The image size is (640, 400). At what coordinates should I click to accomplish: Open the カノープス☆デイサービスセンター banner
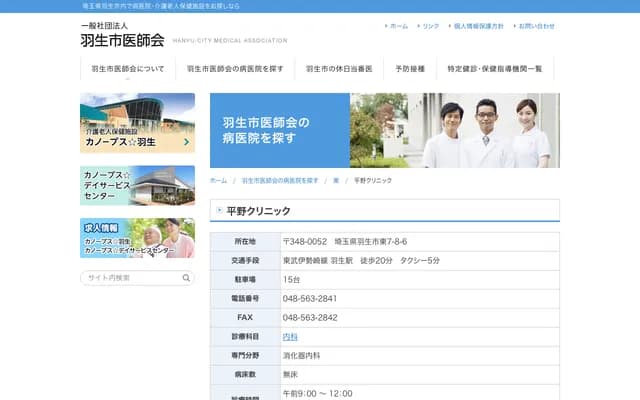[x=137, y=185]
